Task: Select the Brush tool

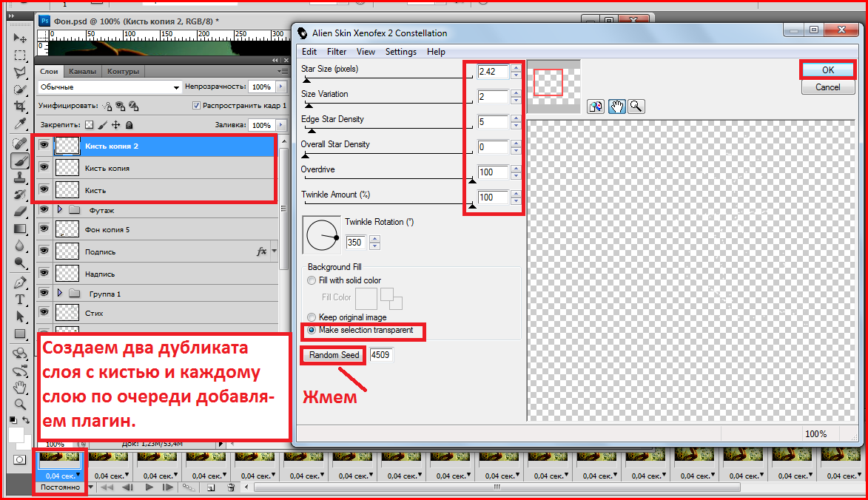Action: coord(20,161)
